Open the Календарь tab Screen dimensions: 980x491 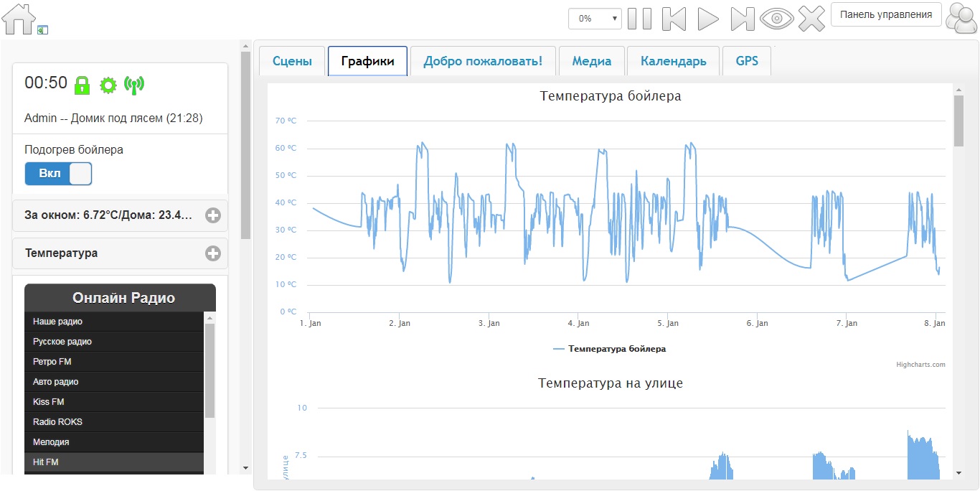673,61
